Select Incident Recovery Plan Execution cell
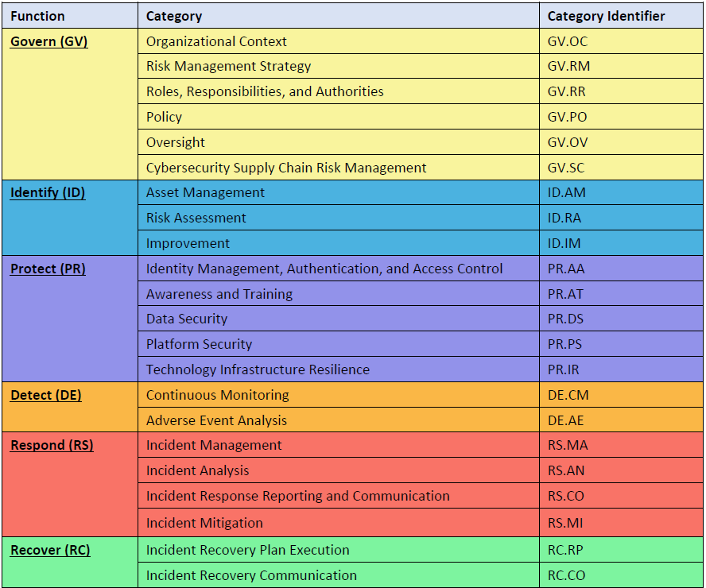 (247, 550)
